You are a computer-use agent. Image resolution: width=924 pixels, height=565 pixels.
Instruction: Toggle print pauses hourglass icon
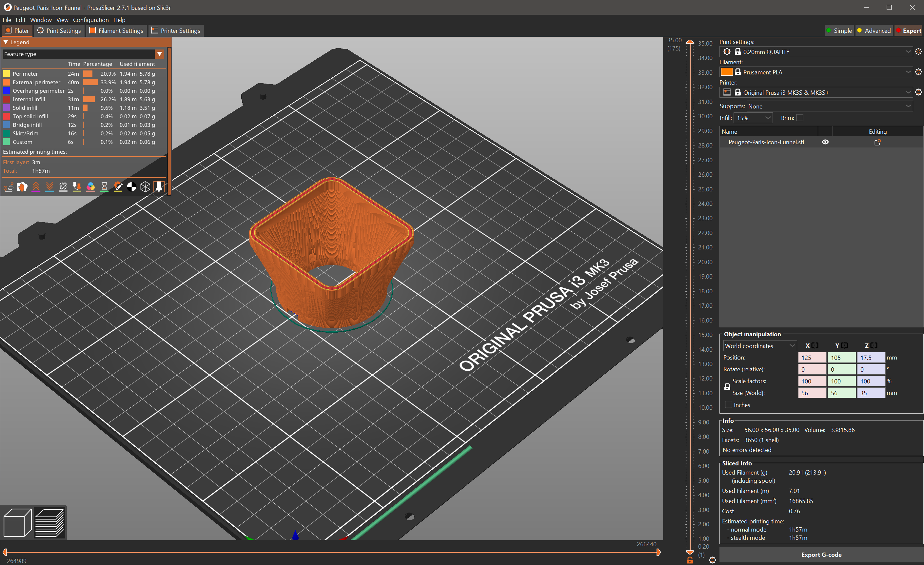104,187
